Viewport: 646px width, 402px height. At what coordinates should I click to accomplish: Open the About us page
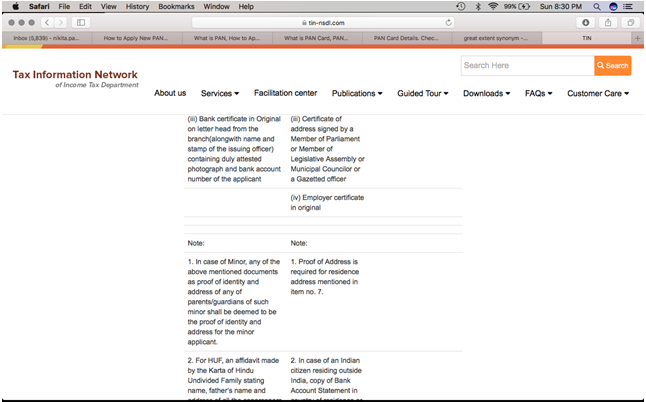[170, 93]
